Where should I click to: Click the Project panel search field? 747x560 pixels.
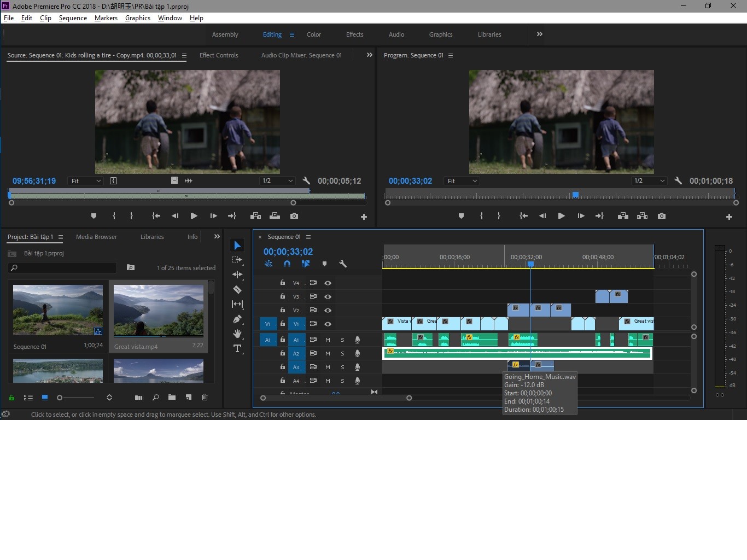click(x=62, y=268)
